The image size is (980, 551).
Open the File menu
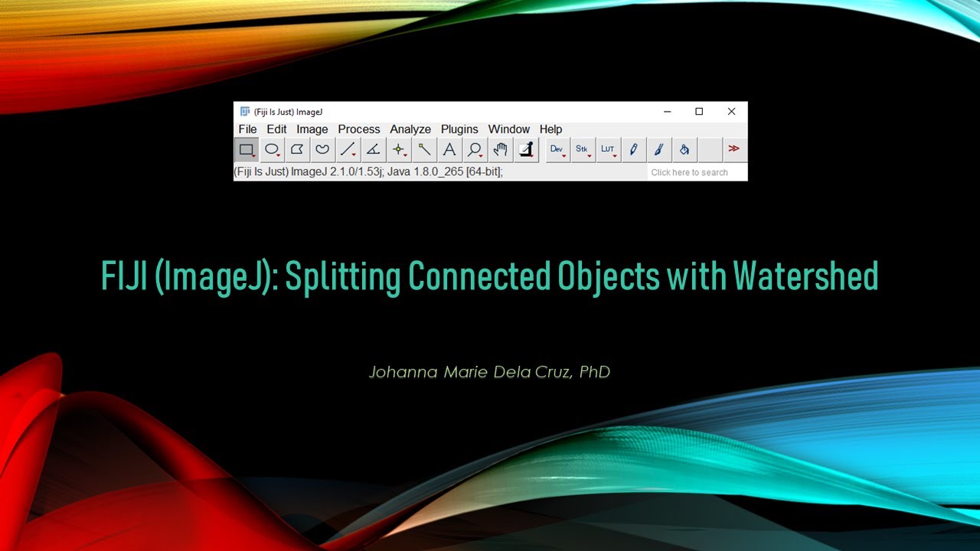click(247, 129)
